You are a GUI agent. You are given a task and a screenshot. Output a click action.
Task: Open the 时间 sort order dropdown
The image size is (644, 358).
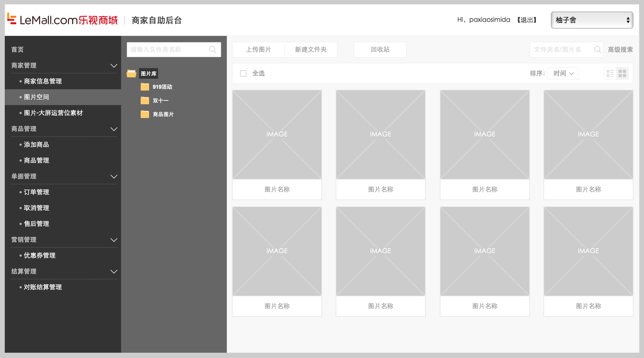point(563,73)
